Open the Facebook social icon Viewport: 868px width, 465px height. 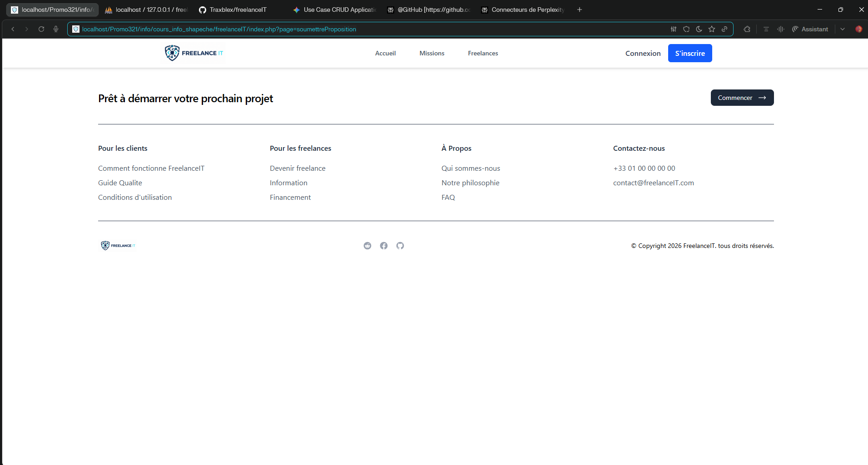coord(384,246)
